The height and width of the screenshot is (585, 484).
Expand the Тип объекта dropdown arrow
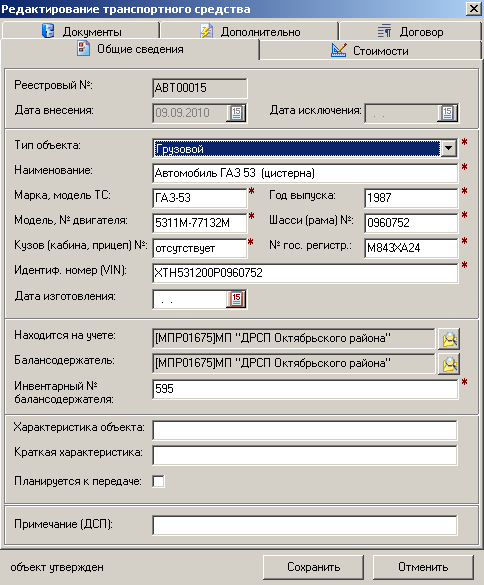(x=448, y=148)
